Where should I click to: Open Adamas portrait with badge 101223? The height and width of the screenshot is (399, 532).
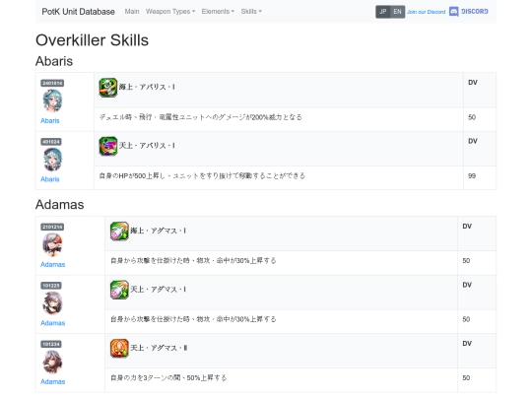(52, 303)
